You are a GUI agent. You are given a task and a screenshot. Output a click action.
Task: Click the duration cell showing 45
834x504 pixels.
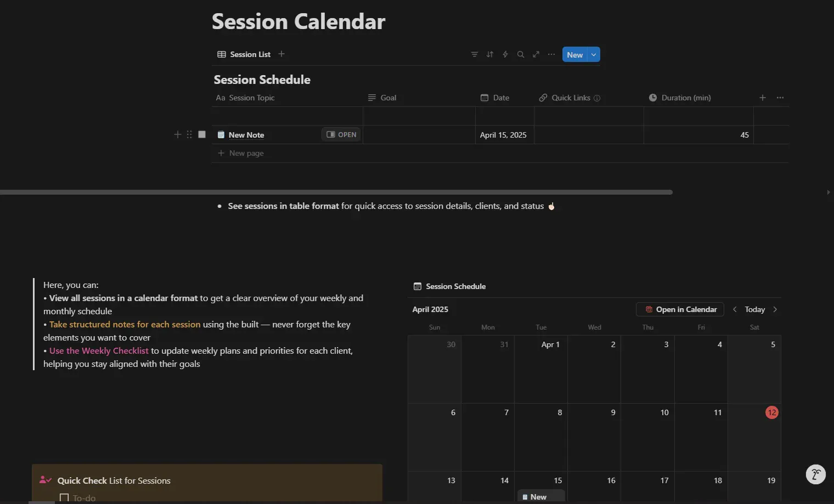coord(698,135)
